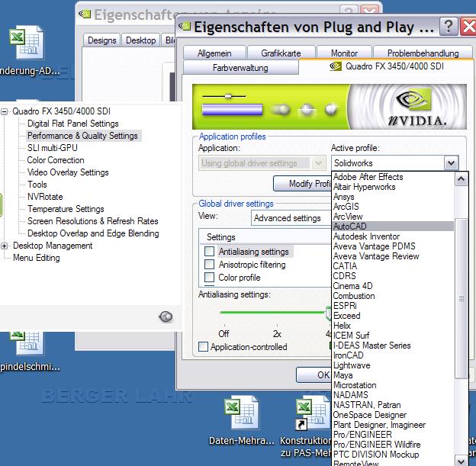This screenshot has width=476, height=466.
Task: Choose I-DEAS Master Series profile
Action: (x=393, y=345)
